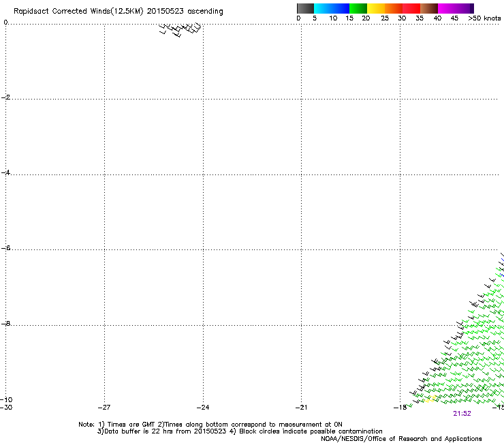Screen dimensions: 504x443
Task: Click the cyan-blue 5-15 knots color swatch
Action: tap(332, 8)
